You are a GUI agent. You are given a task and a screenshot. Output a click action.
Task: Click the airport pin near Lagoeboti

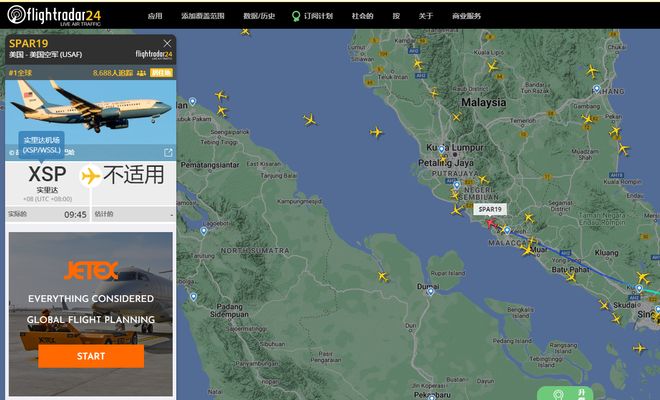pyautogui.click(x=204, y=231)
